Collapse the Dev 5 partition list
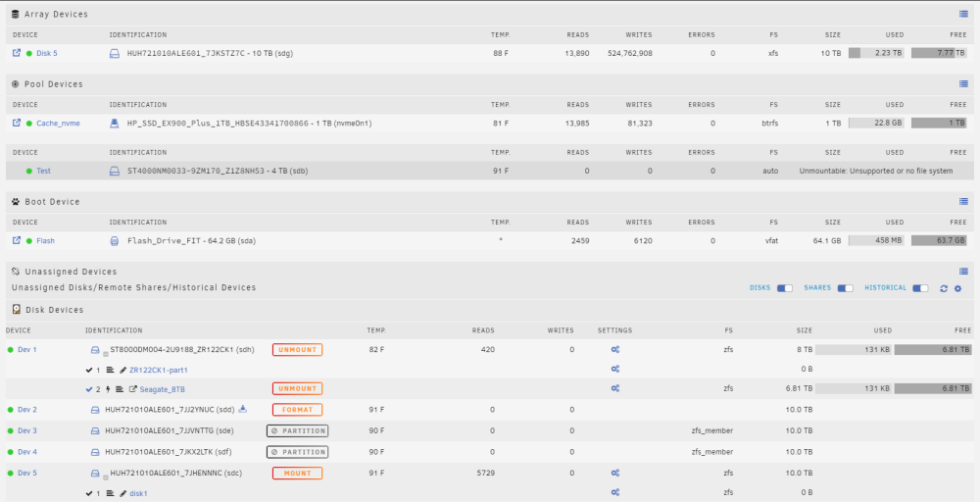980x502 pixels. (106, 477)
